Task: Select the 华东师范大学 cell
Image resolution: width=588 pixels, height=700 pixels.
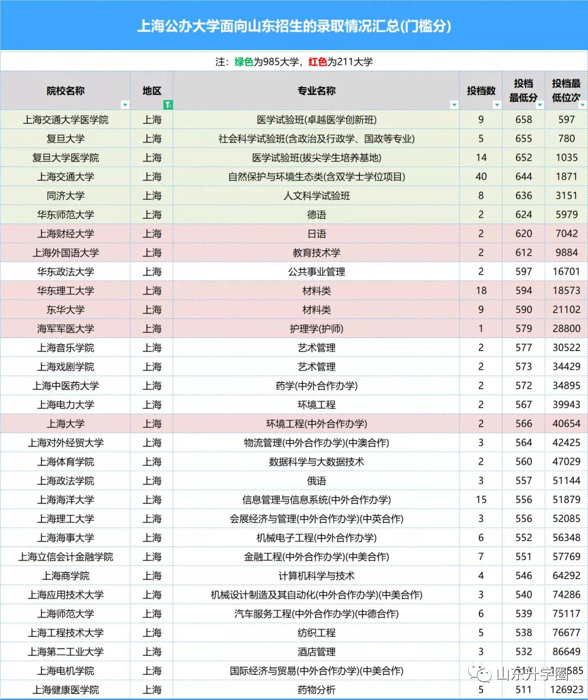Action: tap(65, 214)
